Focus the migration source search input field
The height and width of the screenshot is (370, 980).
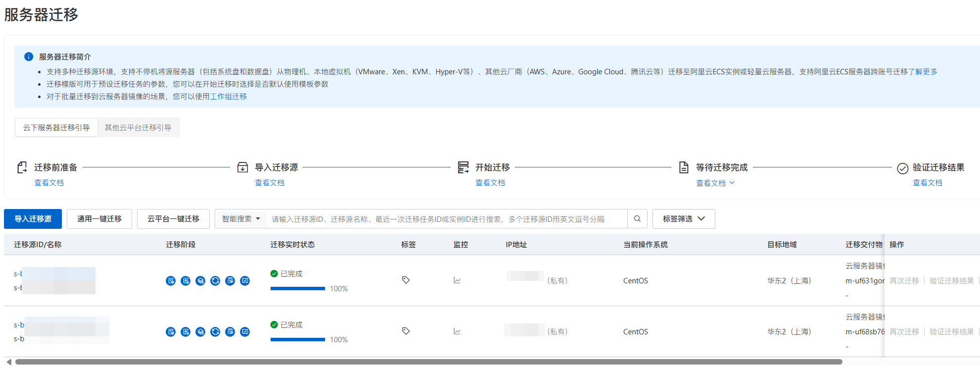(447, 219)
